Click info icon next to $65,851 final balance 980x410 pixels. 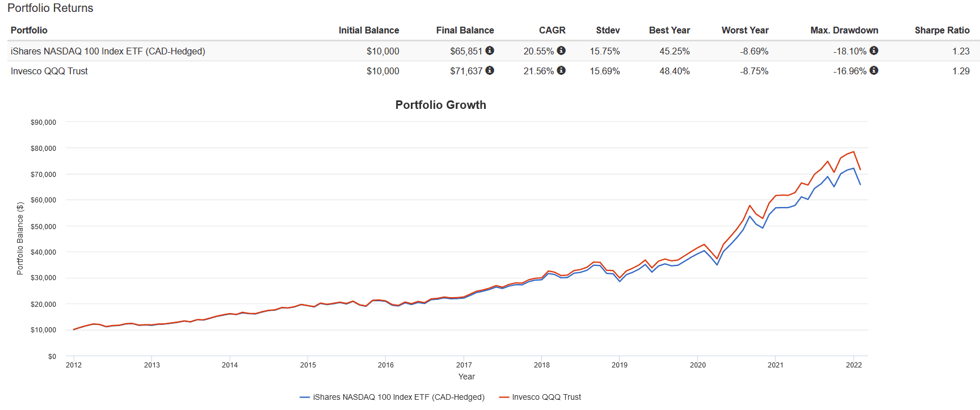(x=490, y=50)
